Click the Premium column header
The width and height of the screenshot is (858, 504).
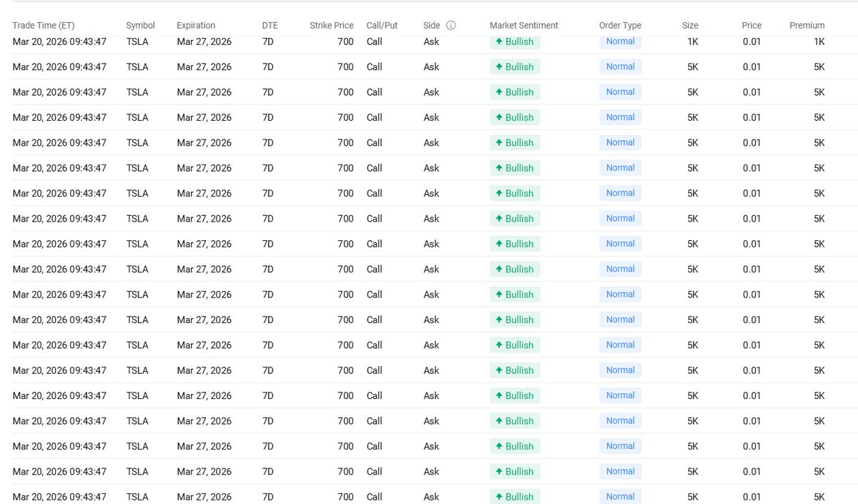pyautogui.click(x=807, y=25)
